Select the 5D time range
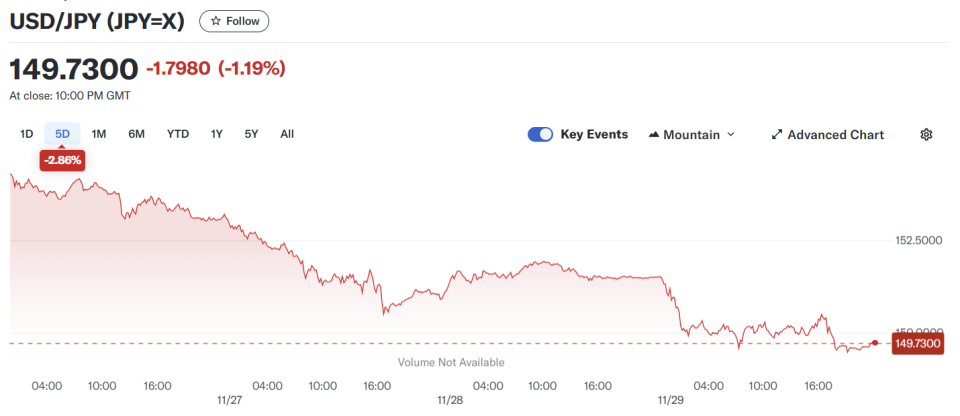The width and height of the screenshot is (960, 416). tap(62, 134)
